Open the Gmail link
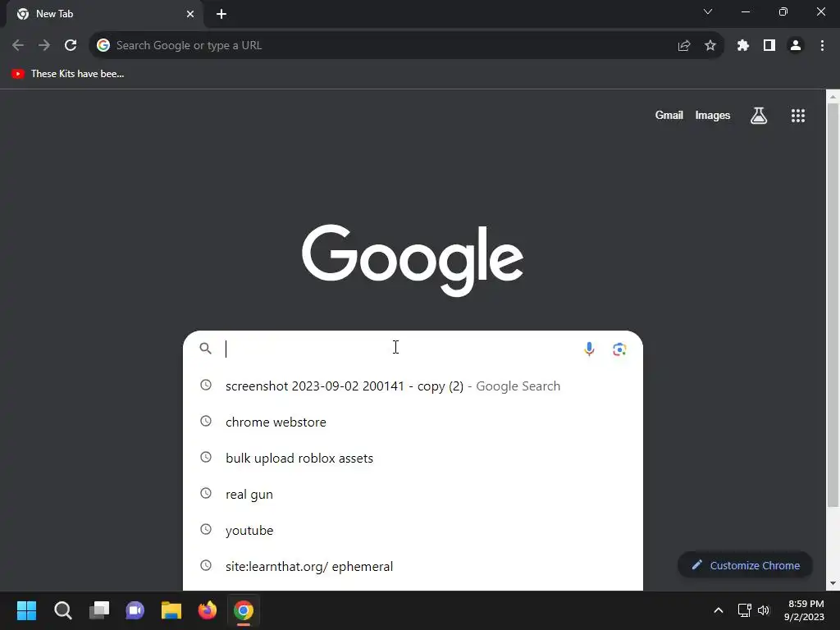Viewport: 840px width, 630px height. [669, 115]
